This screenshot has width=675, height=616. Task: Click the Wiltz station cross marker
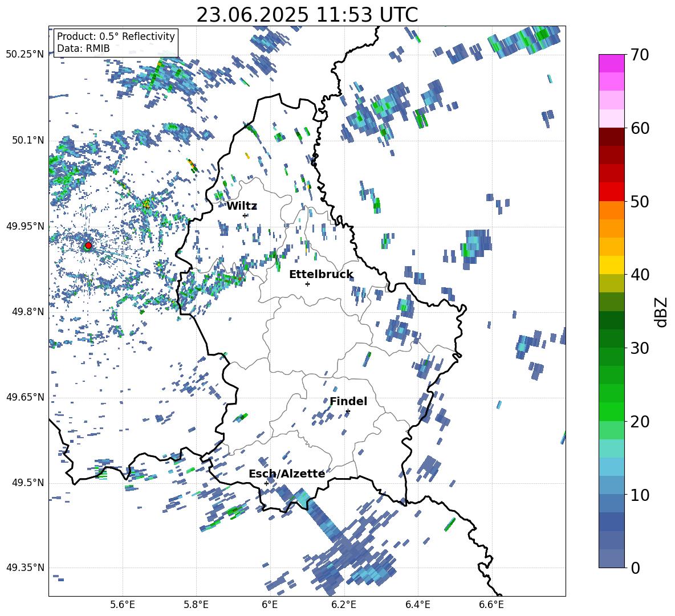[x=245, y=215]
